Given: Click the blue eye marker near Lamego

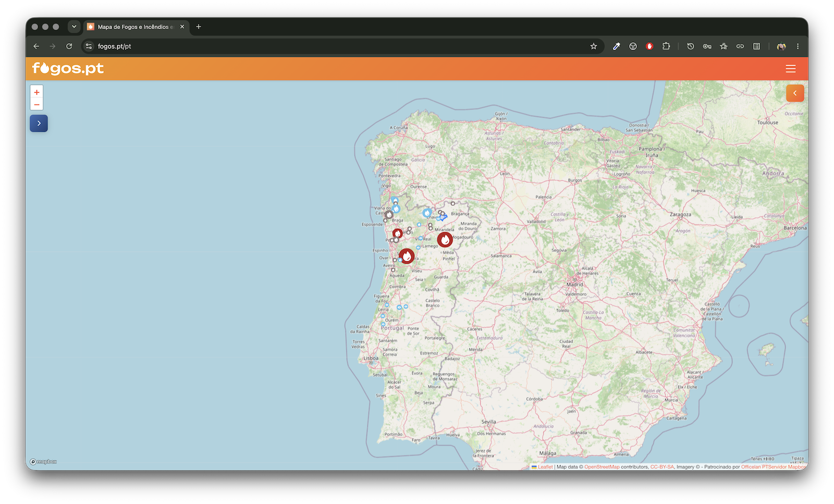Looking at the screenshot, I should tap(418, 248).
